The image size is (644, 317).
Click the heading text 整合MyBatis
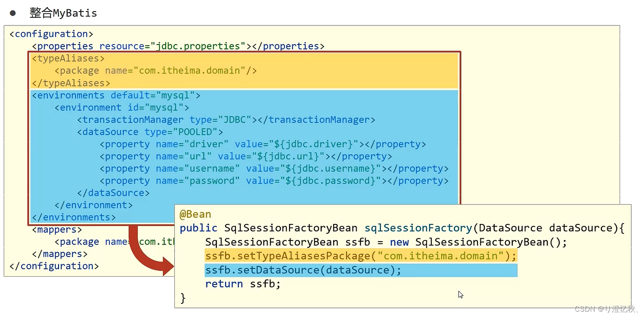[63, 13]
